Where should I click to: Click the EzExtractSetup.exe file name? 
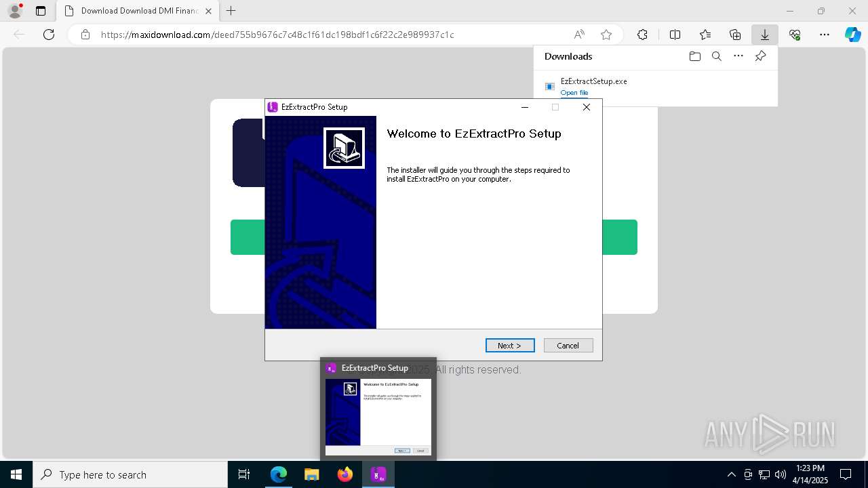(593, 81)
